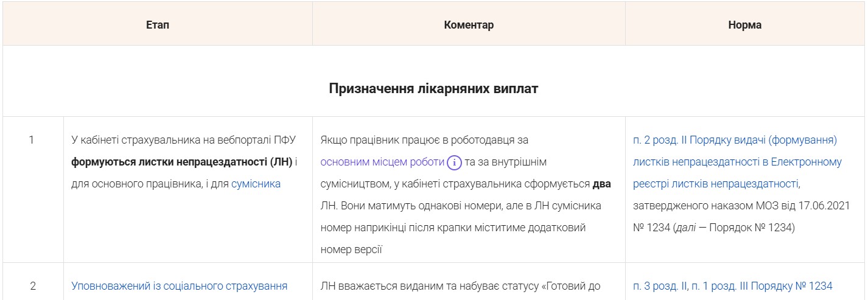This screenshot has height=300, width=868.
Task: Select the Коментар column header
Action: tap(469, 25)
